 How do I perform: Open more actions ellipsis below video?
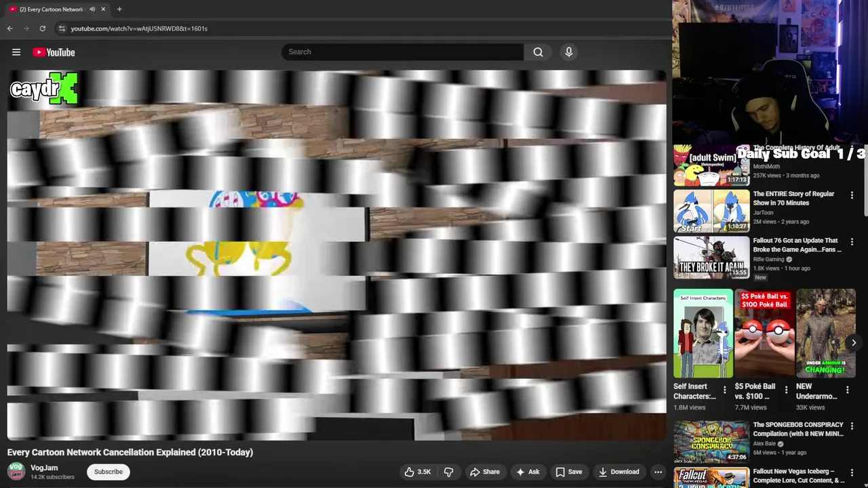click(658, 472)
